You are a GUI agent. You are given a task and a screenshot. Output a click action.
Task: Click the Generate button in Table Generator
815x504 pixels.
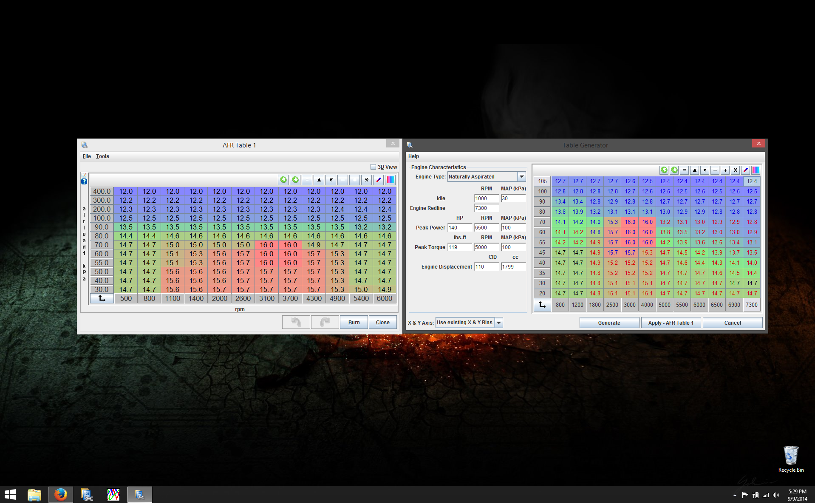(x=609, y=323)
